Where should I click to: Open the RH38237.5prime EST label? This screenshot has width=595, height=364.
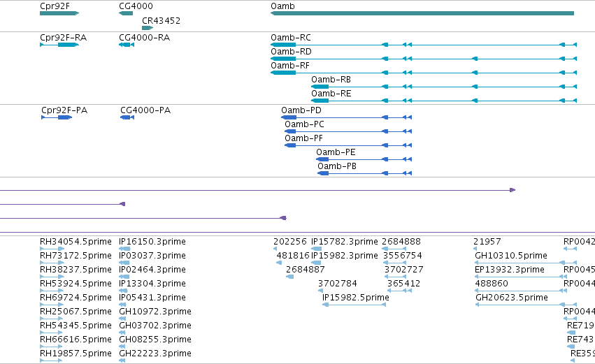tap(76, 270)
